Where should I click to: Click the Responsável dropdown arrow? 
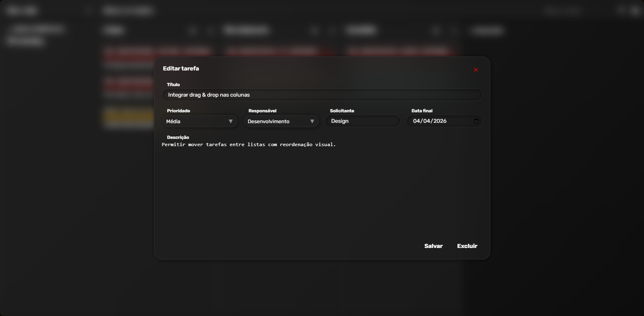(x=312, y=122)
